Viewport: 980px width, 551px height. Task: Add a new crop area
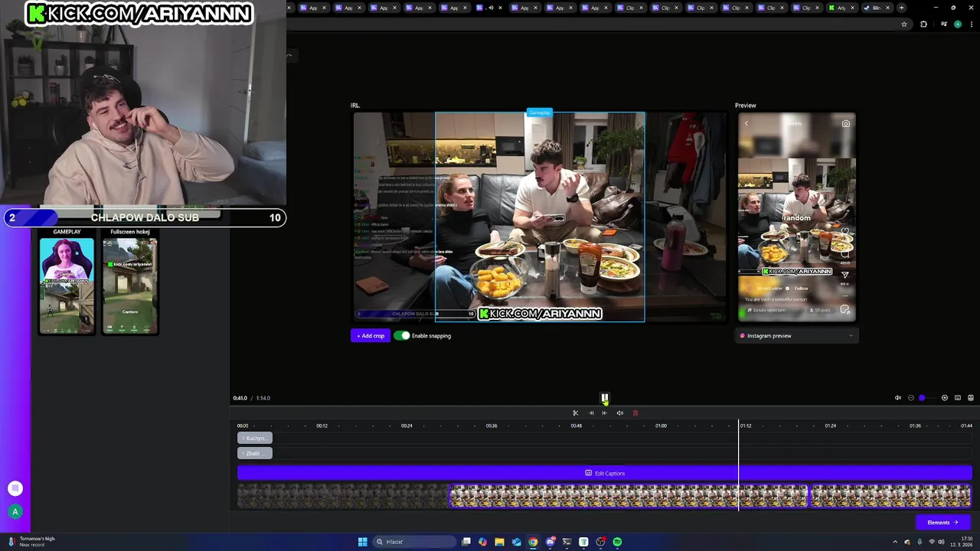point(371,336)
